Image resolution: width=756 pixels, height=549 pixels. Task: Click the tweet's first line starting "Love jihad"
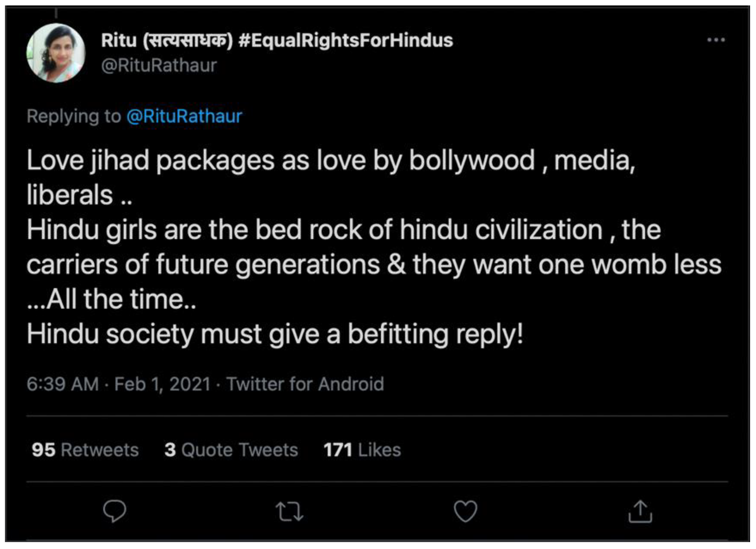click(331, 161)
